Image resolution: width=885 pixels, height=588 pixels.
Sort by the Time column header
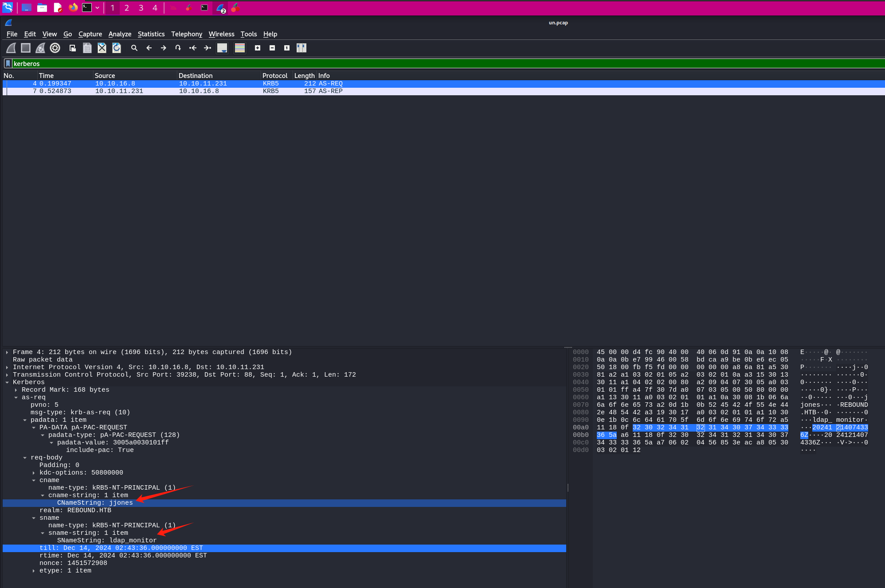(x=65, y=76)
